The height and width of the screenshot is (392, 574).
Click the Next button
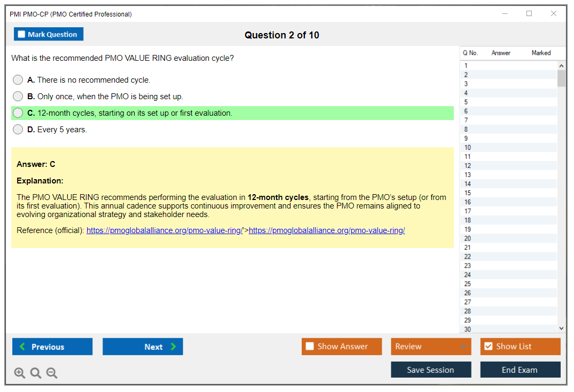[x=143, y=346]
